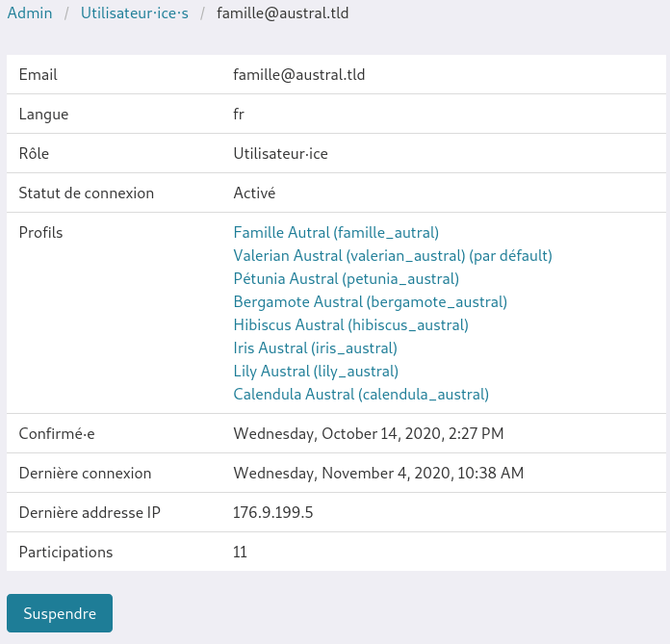Click the 'Rôle' row label
The width and height of the screenshot is (670, 644).
[x=34, y=153]
